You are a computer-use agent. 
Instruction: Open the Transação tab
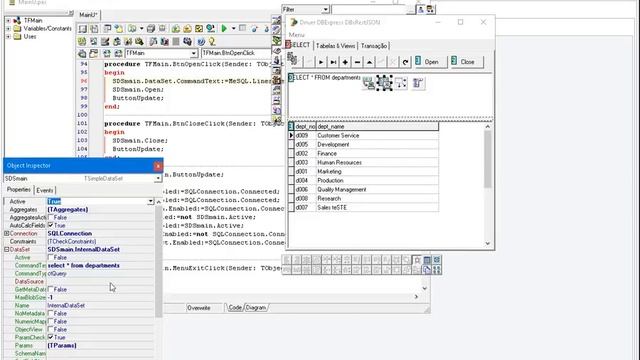[374, 46]
